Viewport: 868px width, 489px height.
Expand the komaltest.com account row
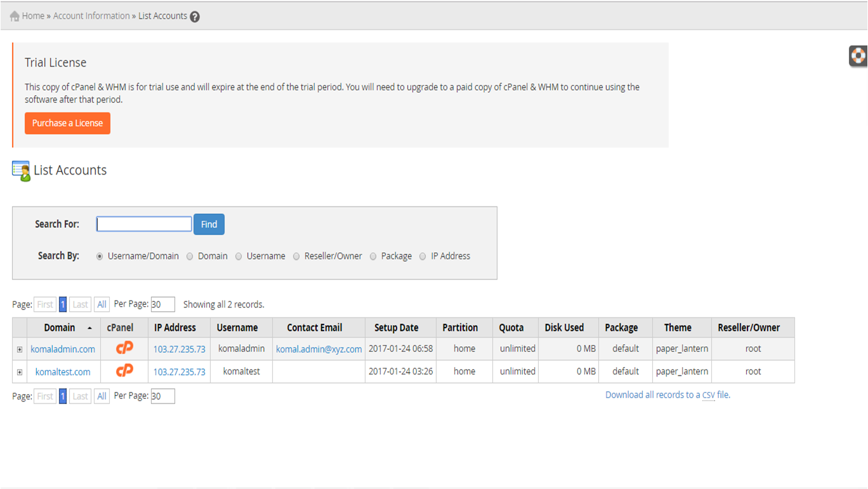[x=20, y=372]
